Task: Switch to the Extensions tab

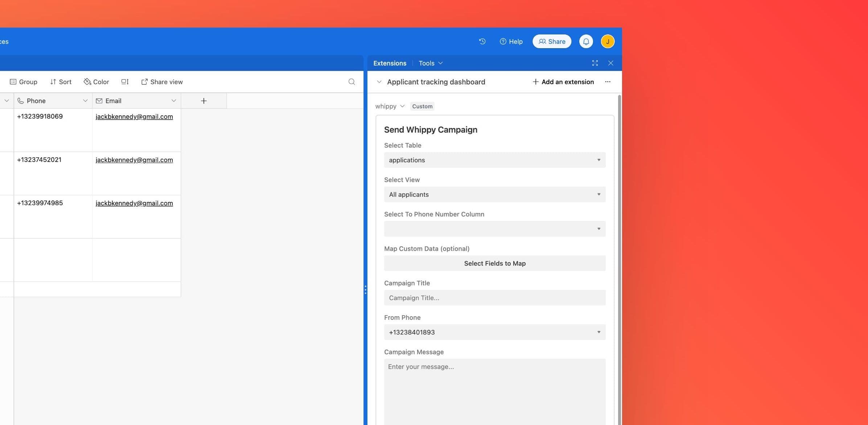Action: 390,63
